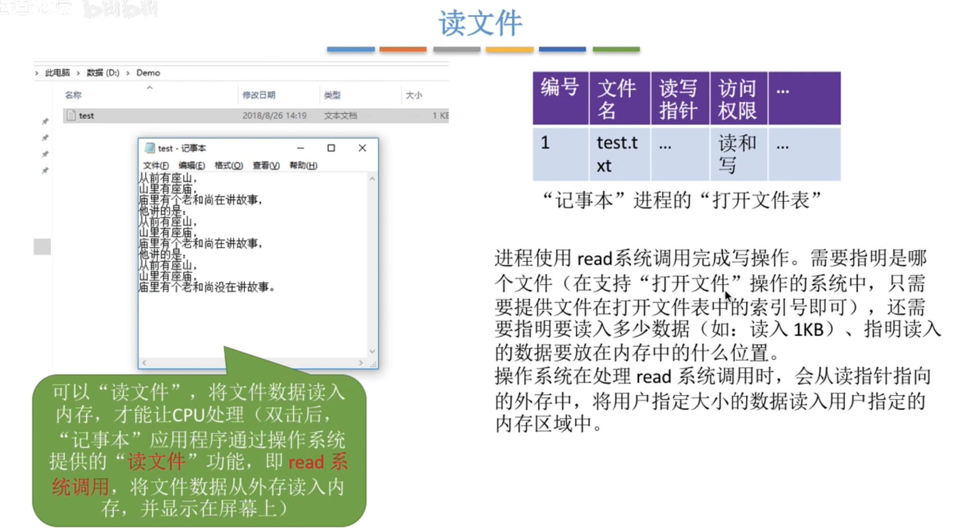The image size is (980, 528).
Task: Select the test file row in Explorer
Action: [x=256, y=116]
